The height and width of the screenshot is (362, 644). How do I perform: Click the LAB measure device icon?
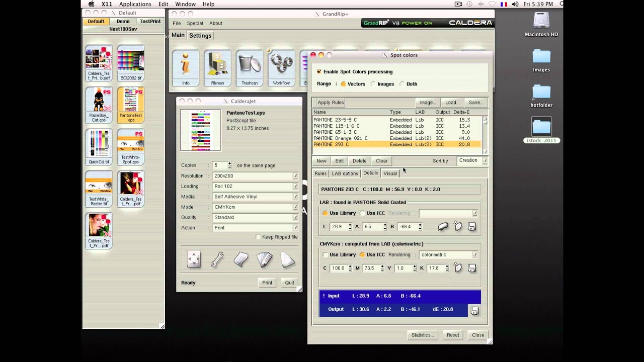443,227
